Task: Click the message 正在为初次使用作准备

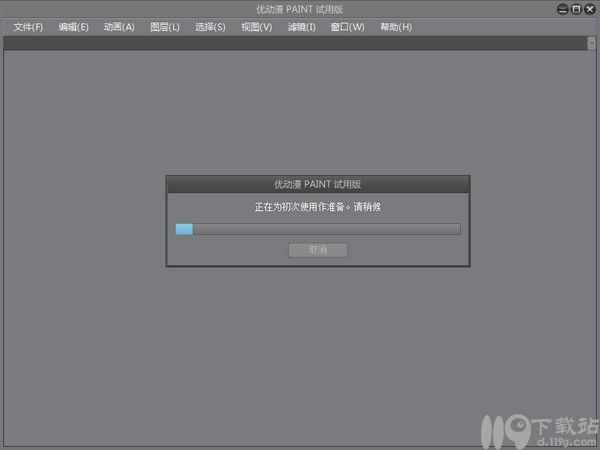Action: (300, 207)
